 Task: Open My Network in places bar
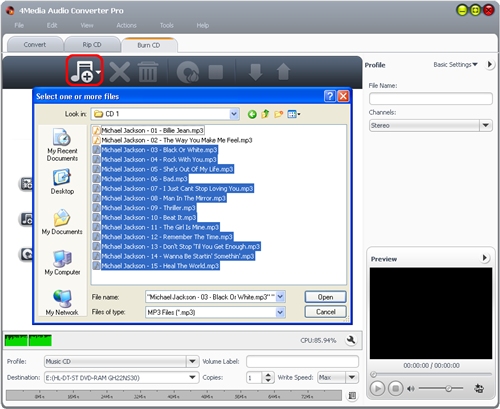(62, 303)
